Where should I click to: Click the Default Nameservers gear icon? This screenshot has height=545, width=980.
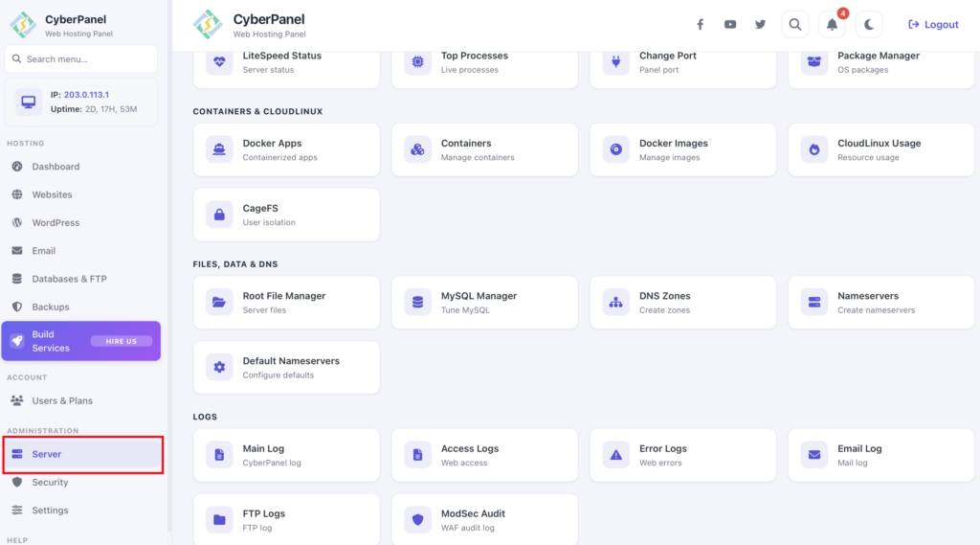[x=219, y=367]
